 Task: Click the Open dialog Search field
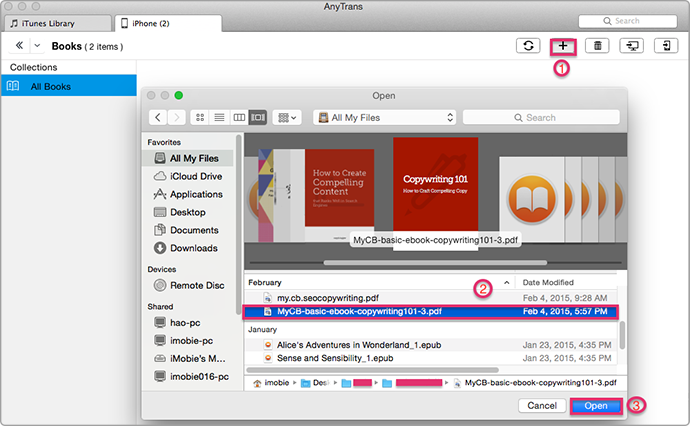(541, 118)
